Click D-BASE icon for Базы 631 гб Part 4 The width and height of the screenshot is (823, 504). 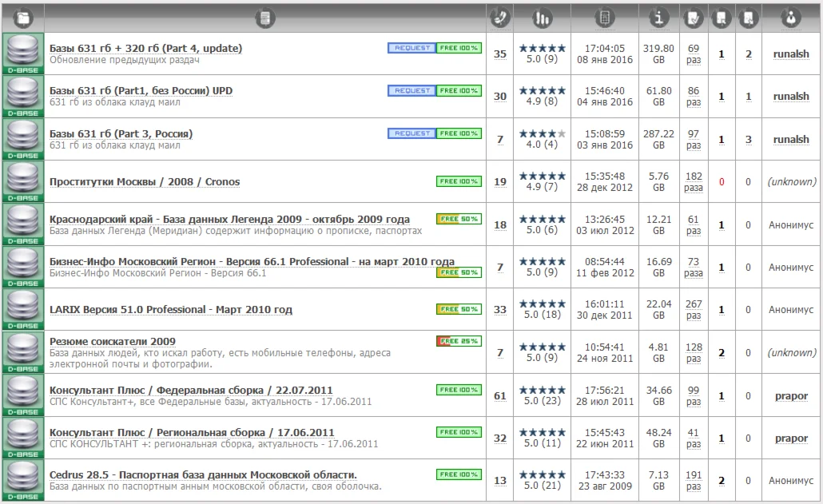(x=23, y=54)
